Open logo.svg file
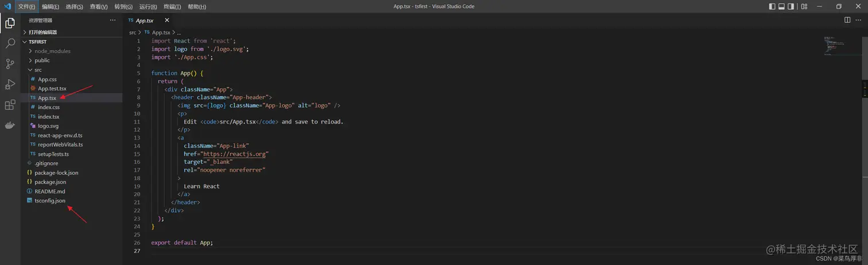 [x=72, y=126]
